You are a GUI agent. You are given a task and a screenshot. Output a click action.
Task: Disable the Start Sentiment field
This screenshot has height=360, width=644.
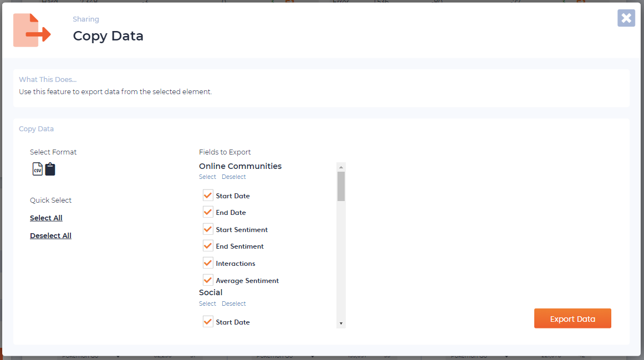tap(208, 229)
